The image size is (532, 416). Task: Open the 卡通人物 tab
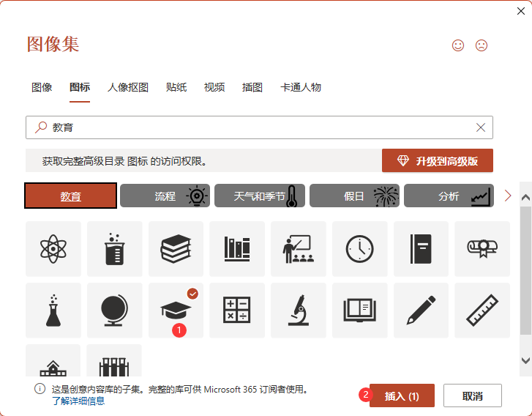click(x=301, y=87)
